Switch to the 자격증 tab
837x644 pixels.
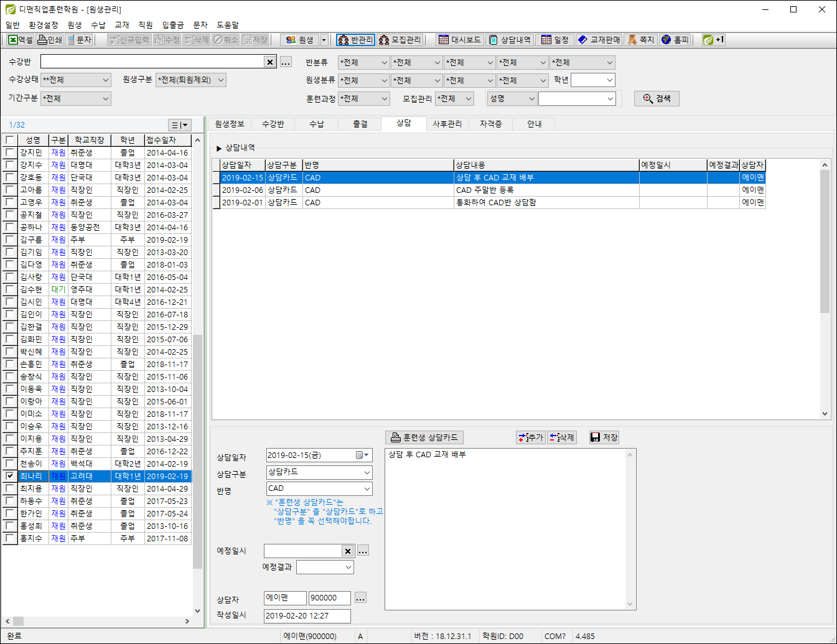coord(491,124)
